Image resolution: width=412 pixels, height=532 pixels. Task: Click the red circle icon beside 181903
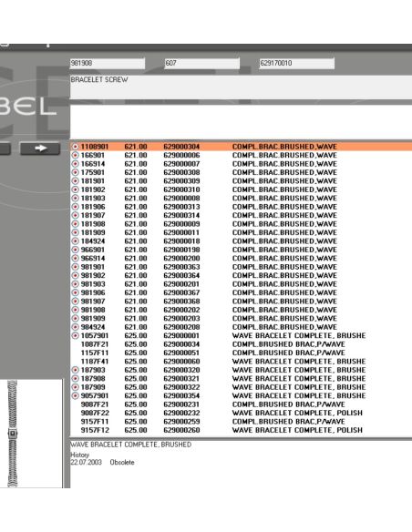(x=75, y=199)
